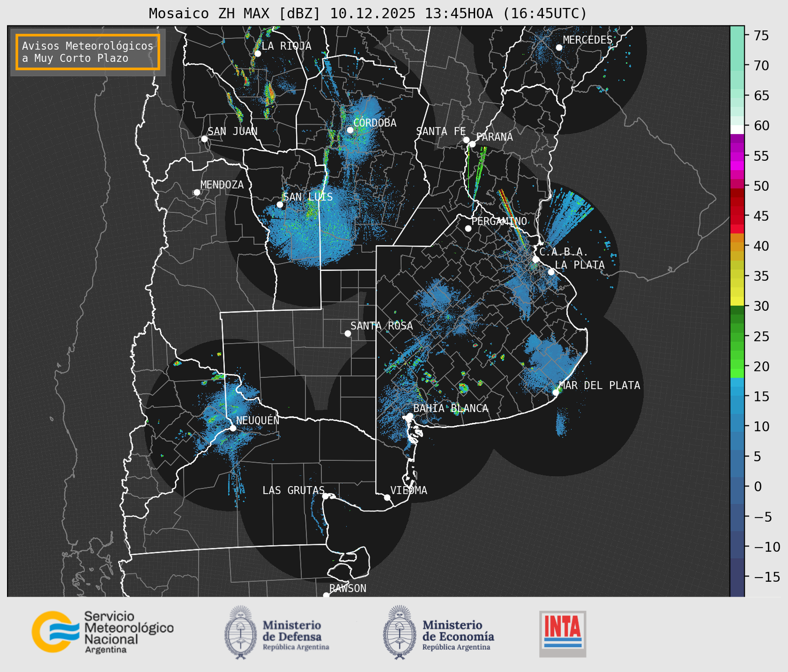Click the C.A.B.A. city marker
Screen dimensions: 788x672
536,259
